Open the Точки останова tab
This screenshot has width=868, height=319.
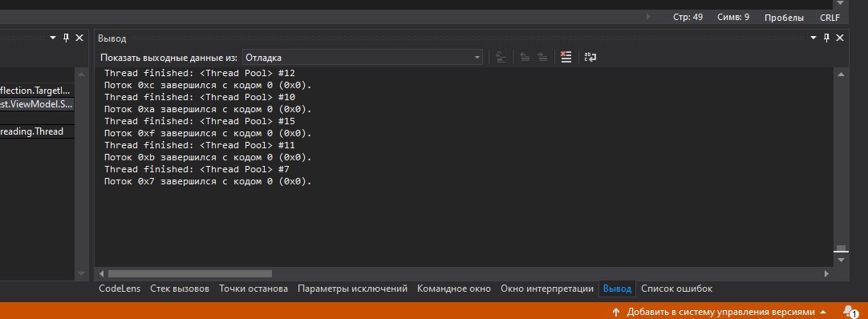click(x=253, y=289)
